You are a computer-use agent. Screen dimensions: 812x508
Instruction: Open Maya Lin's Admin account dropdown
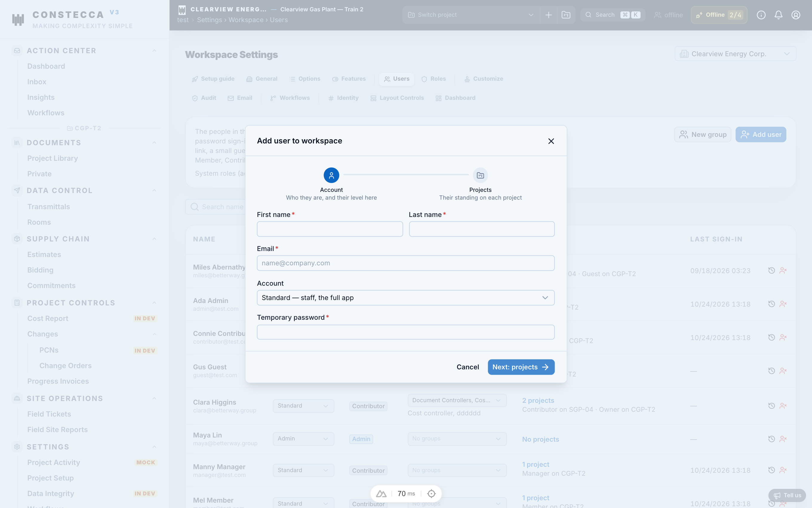click(x=303, y=438)
